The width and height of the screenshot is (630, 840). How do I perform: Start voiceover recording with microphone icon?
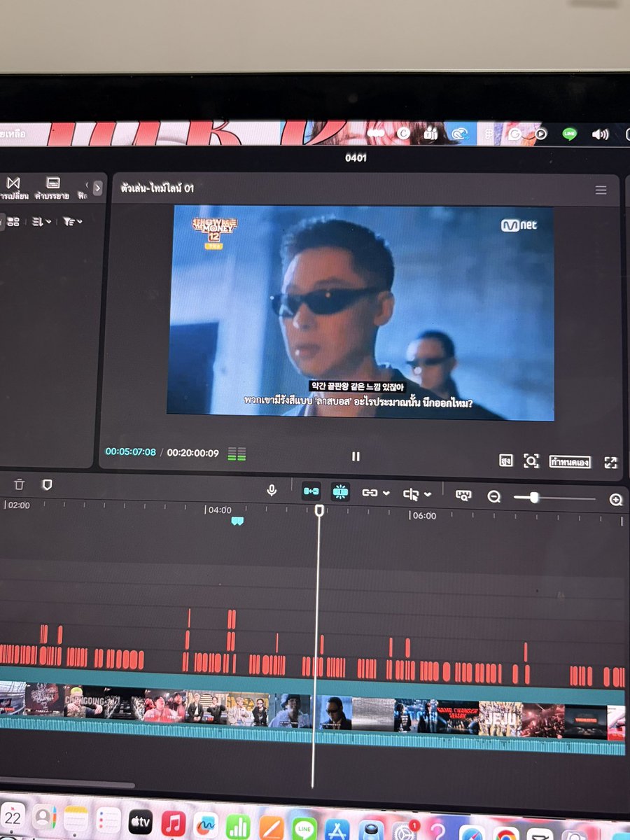[272, 491]
